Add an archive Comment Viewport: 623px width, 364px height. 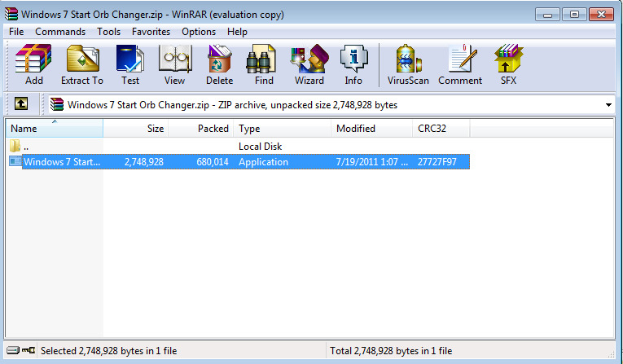pyautogui.click(x=460, y=64)
